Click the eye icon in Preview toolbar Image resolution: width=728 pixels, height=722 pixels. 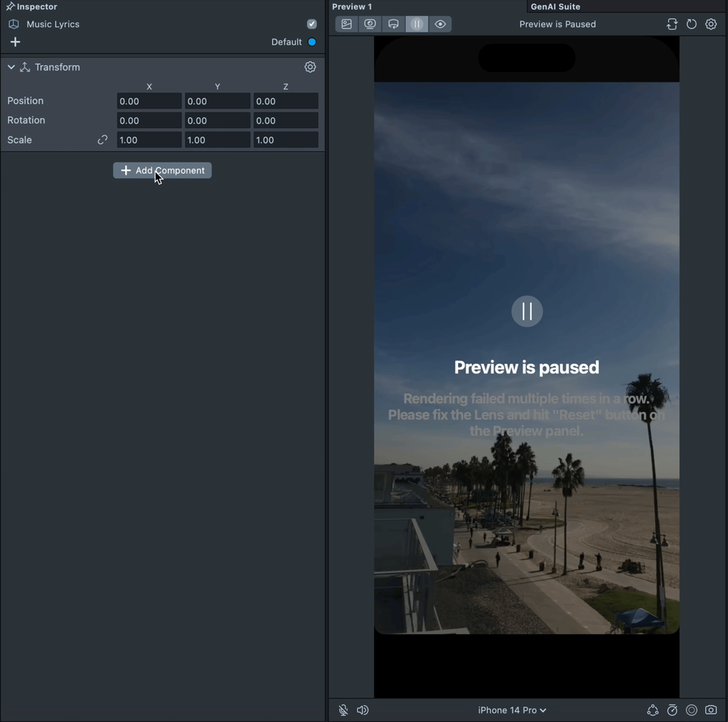(x=440, y=24)
